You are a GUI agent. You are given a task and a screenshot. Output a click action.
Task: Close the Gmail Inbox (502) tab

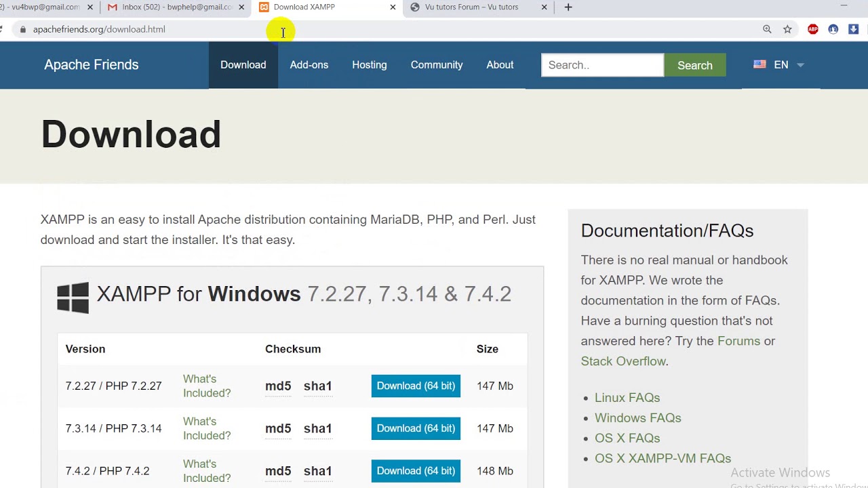241,7
